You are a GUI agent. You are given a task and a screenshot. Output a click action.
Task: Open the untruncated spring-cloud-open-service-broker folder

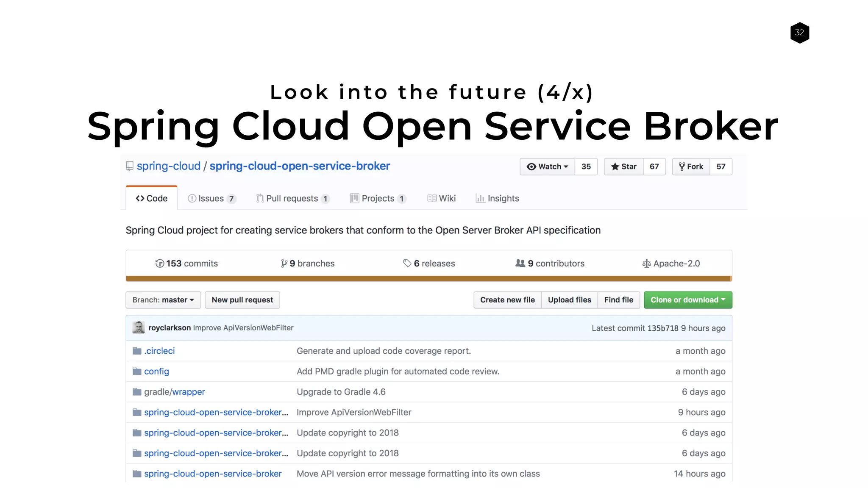tap(213, 474)
